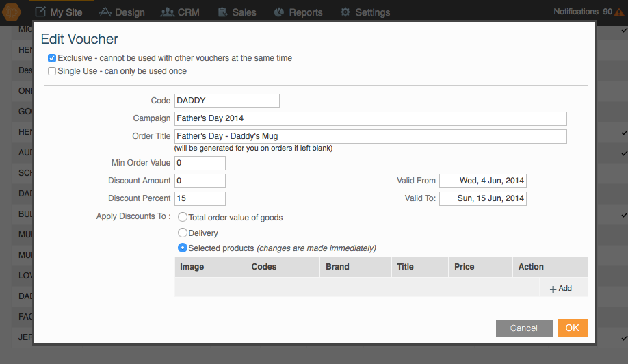Click the Settings gear icon

point(345,12)
